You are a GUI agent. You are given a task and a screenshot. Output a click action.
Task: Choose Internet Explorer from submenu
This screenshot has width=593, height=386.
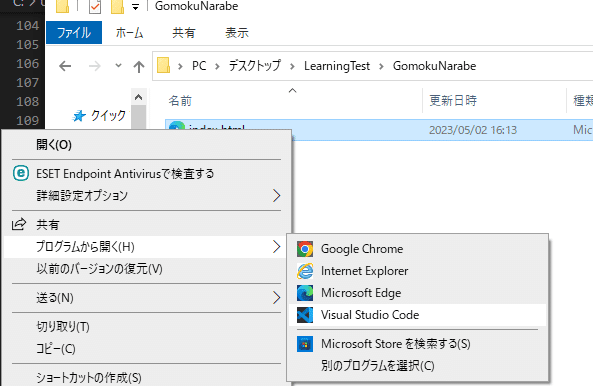pos(418,271)
